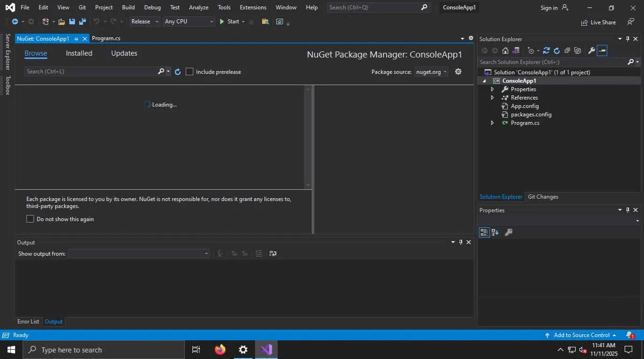Click Show All Files in Solution Explorer
The width and height of the screenshot is (644, 359).
click(x=578, y=50)
